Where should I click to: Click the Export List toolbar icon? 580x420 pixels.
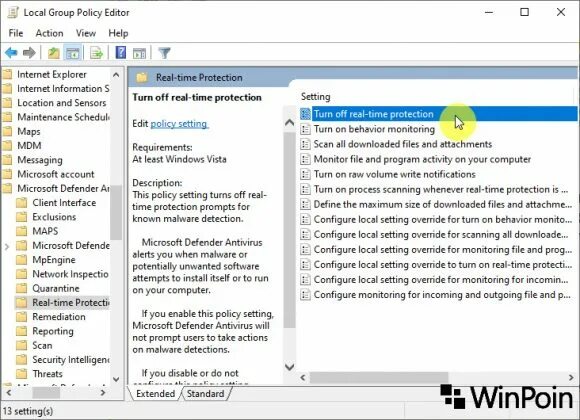click(97, 53)
